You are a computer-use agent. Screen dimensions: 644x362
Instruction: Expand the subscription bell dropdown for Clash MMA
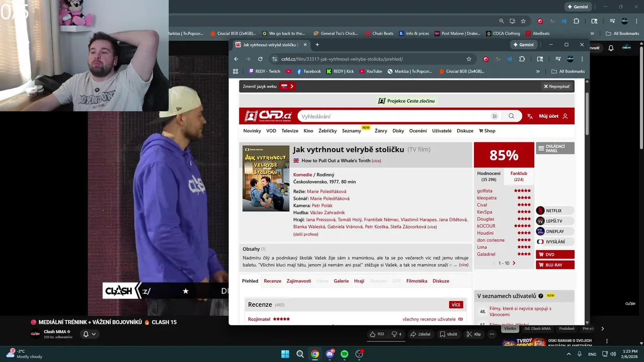[x=89, y=334]
